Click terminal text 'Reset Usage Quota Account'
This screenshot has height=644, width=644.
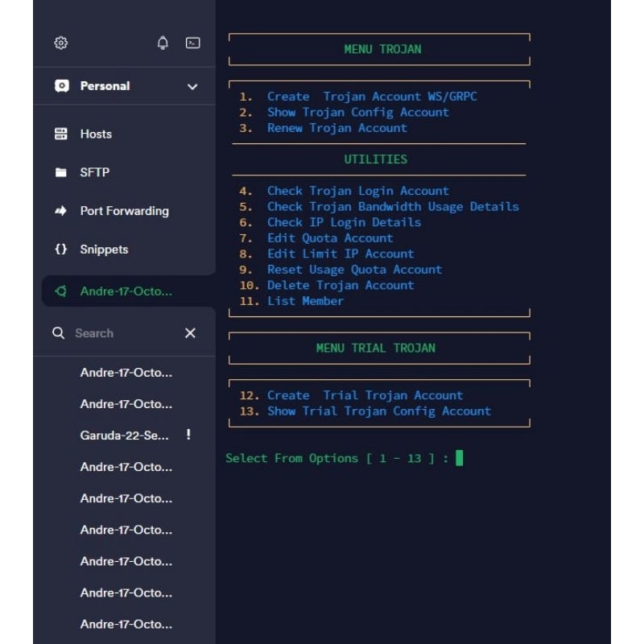coord(354,270)
